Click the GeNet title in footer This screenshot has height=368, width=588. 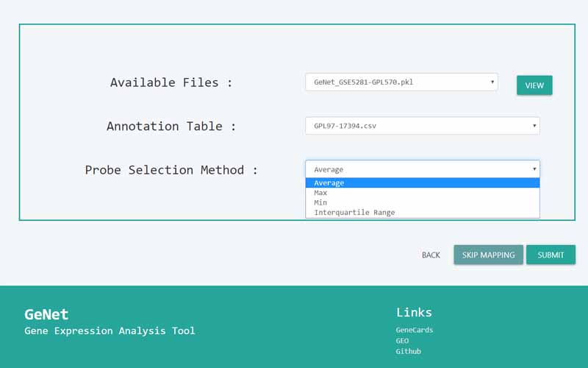pos(46,314)
